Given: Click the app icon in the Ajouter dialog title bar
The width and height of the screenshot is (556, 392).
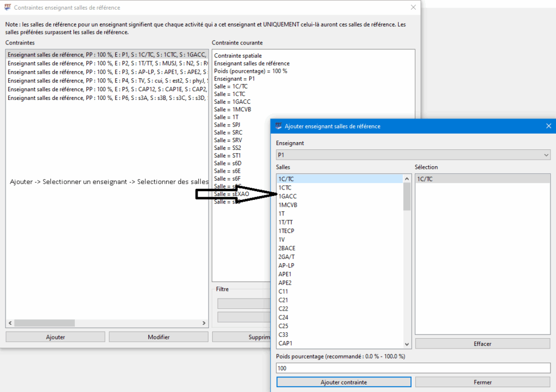Looking at the screenshot, I should tap(279, 126).
